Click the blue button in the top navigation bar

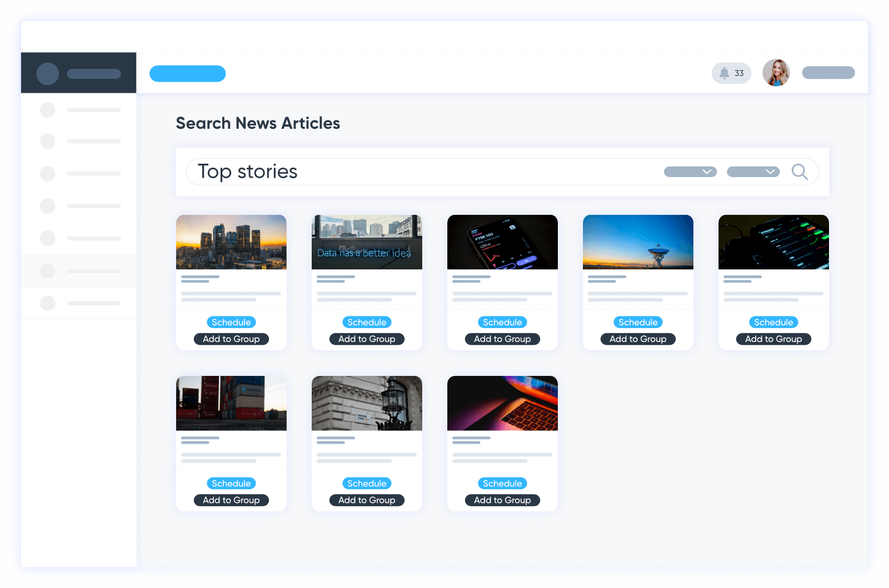coord(187,73)
